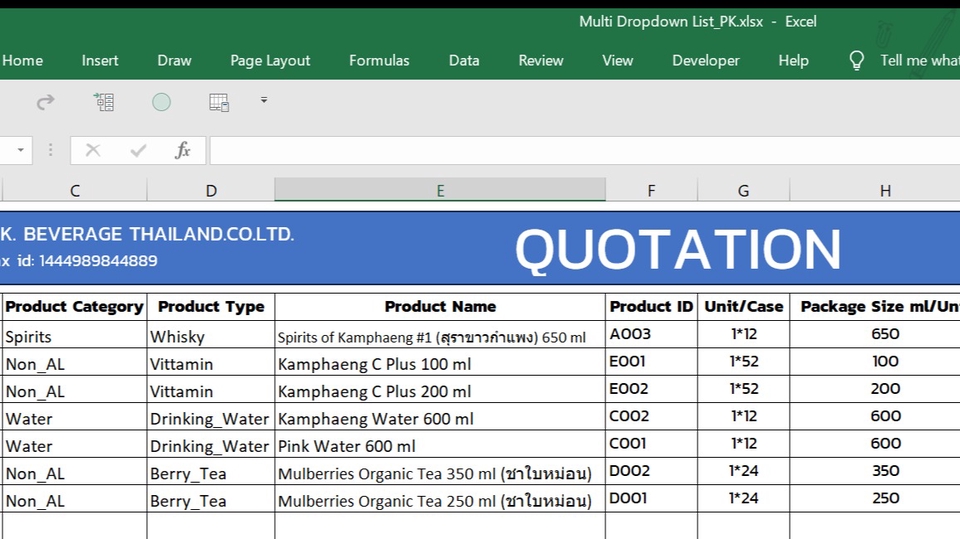The height and width of the screenshot is (539, 960).
Task: Select column D header
Action: pyautogui.click(x=211, y=190)
